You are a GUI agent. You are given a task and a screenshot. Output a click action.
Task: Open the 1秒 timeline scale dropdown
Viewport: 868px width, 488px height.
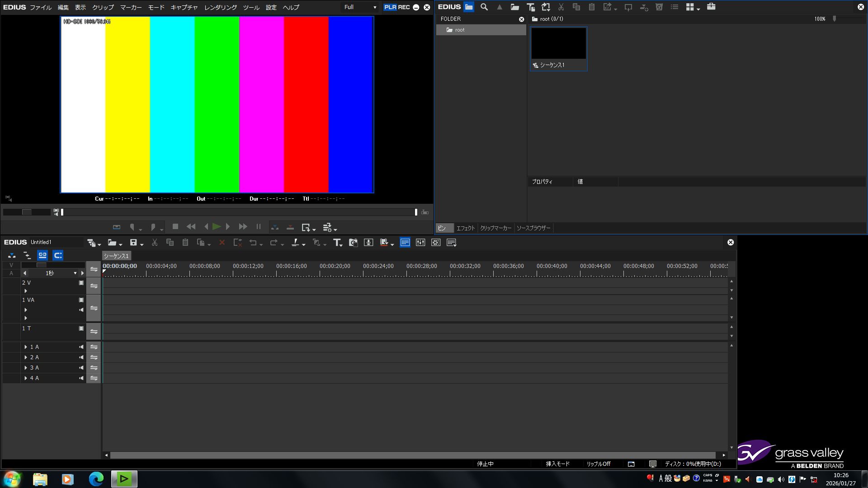pyautogui.click(x=75, y=273)
